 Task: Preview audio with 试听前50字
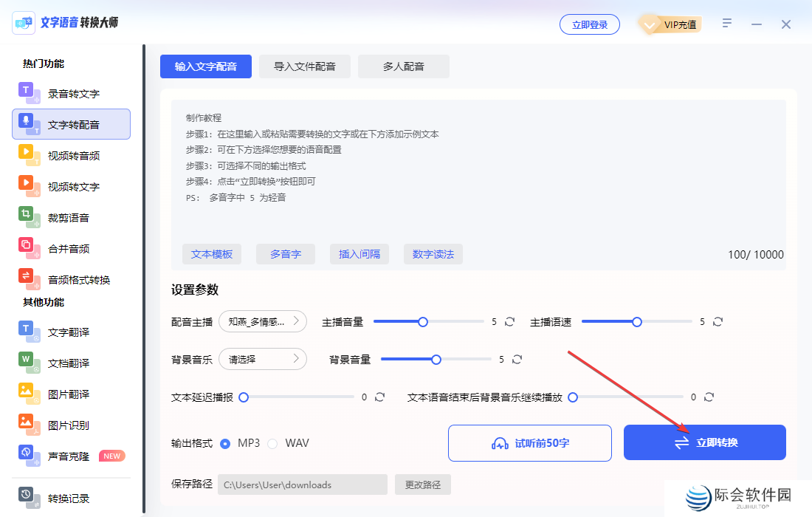(x=529, y=442)
